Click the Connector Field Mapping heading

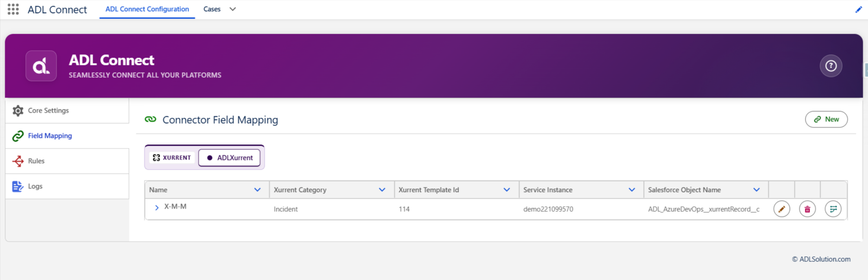pos(220,120)
